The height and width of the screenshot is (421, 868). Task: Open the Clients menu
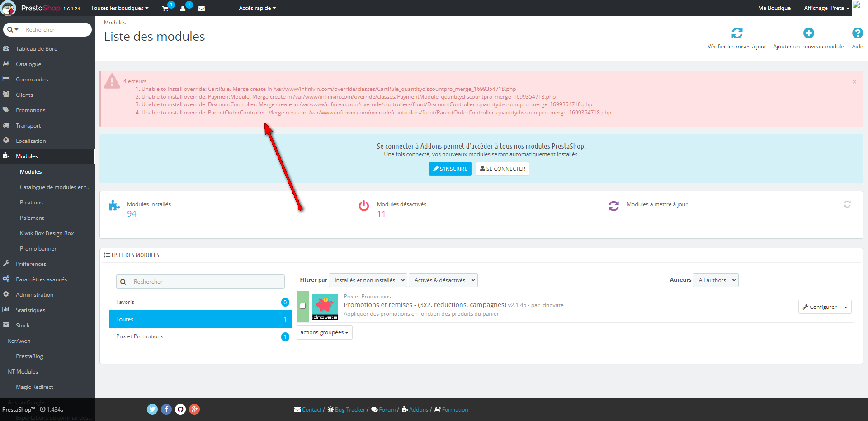(x=47, y=95)
